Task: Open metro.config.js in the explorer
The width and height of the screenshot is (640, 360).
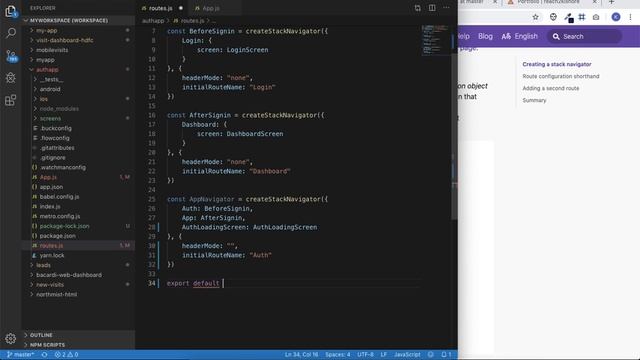Action: [x=60, y=216]
